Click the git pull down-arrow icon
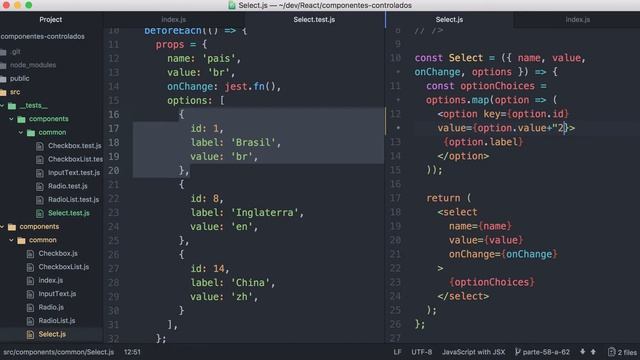This screenshot has width=640, height=360. [582, 352]
